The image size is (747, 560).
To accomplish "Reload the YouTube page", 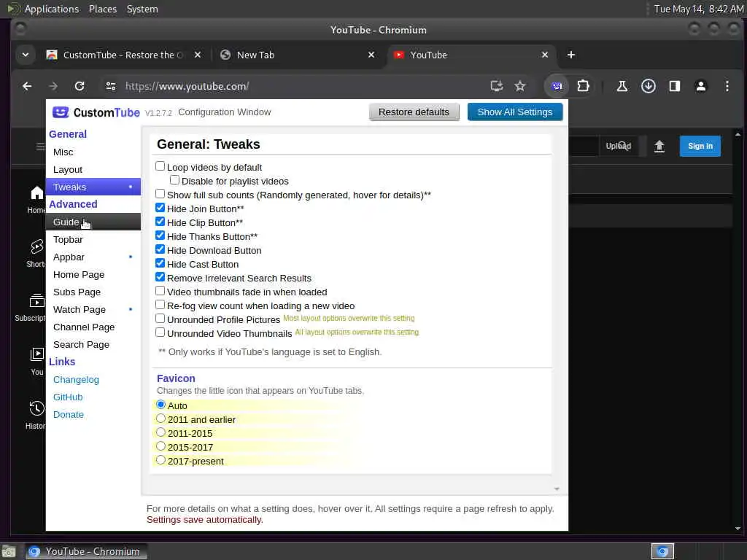I will click(80, 86).
